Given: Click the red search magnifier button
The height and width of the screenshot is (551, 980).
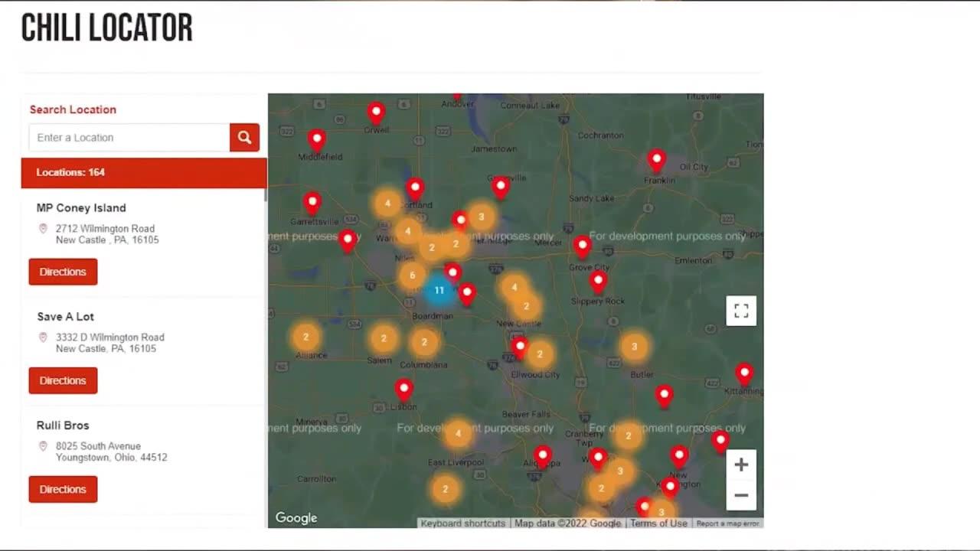Looking at the screenshot, I should (244, 138).
